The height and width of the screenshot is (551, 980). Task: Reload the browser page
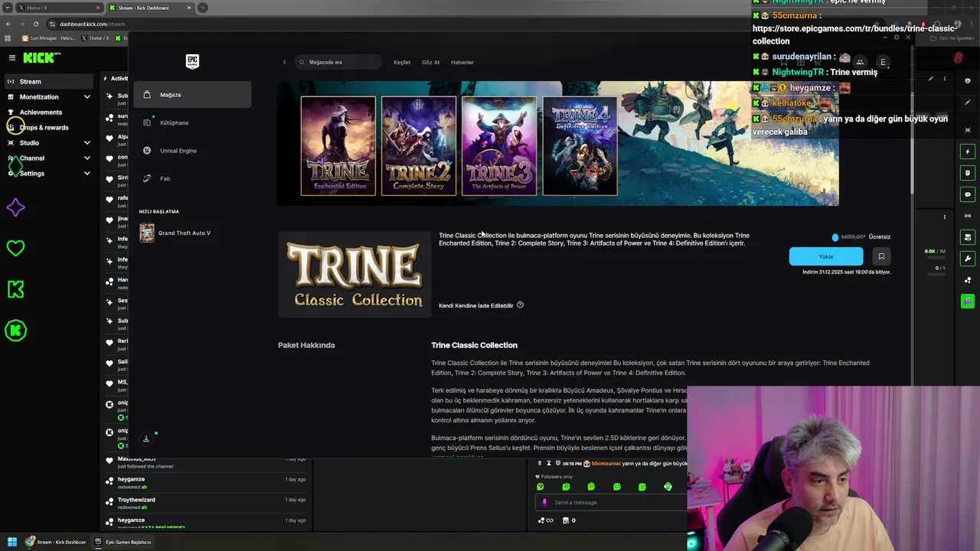click(35, 24)
